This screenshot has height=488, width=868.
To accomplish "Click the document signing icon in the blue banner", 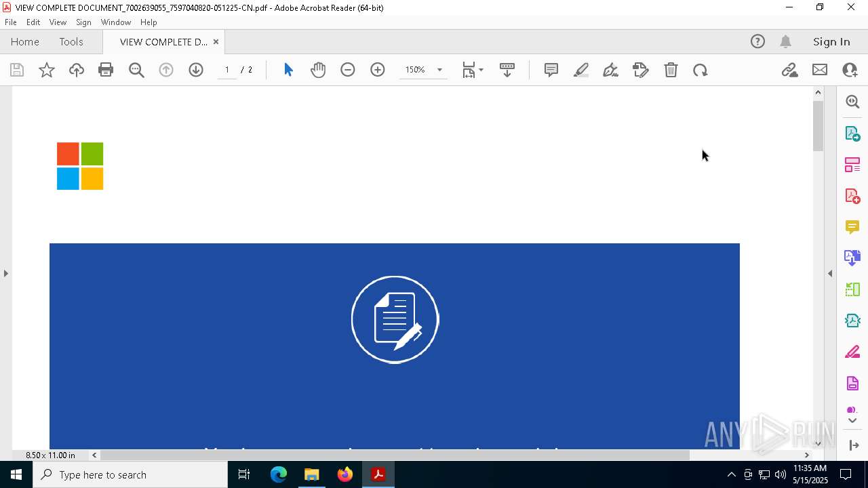I will tap(395, 319).
